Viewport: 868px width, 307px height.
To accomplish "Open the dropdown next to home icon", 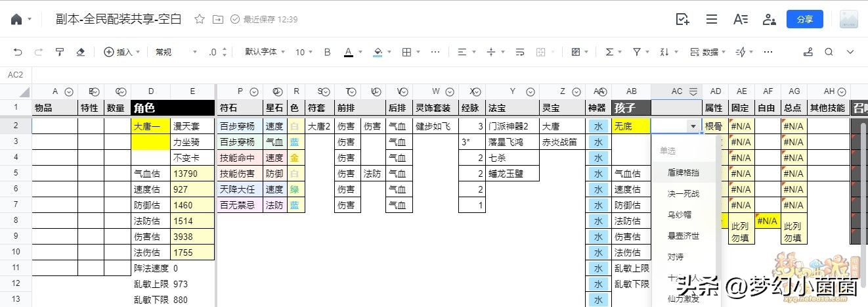I will pos(30,20).
